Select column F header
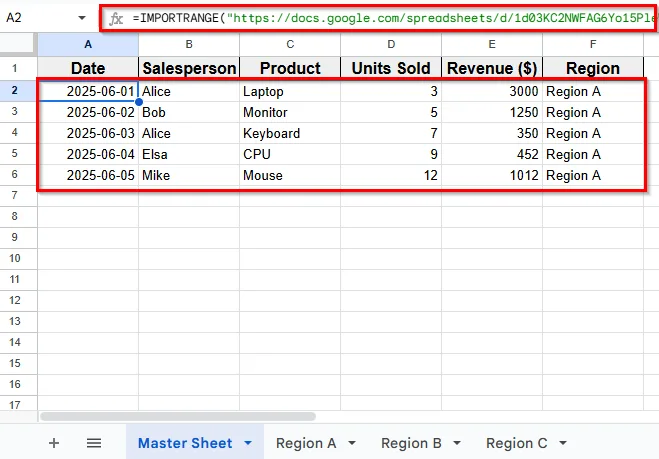This screenshot has height=459, width=659. 593,45
